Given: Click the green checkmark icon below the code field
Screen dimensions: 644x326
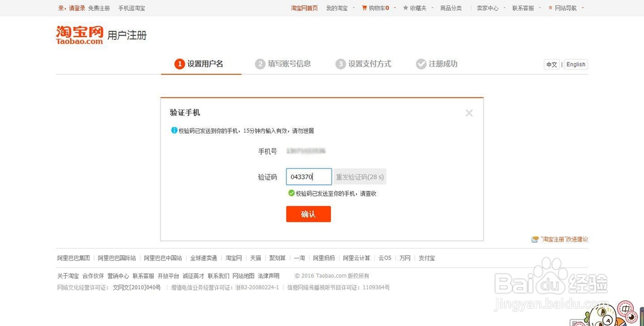Looking at the screenshot, I should tap(291, 193).
